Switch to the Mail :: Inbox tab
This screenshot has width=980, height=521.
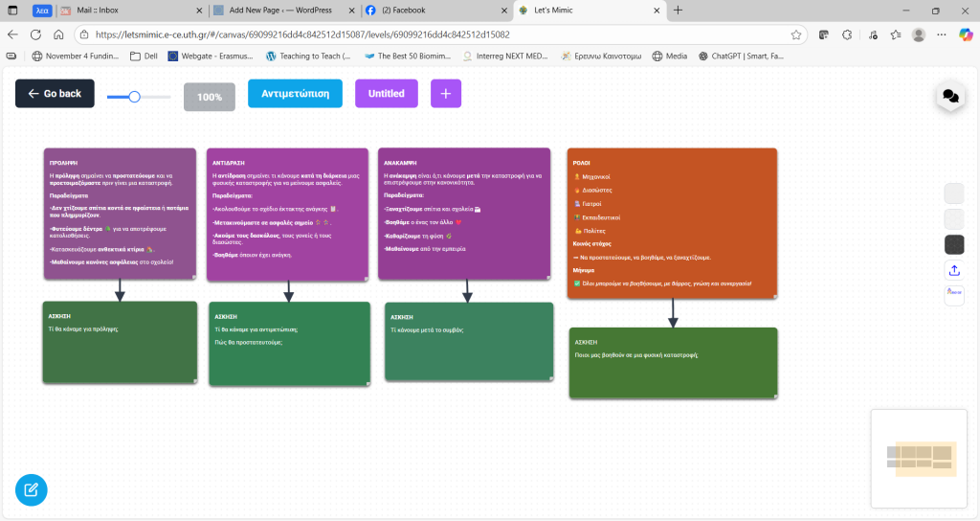[131, 11]
